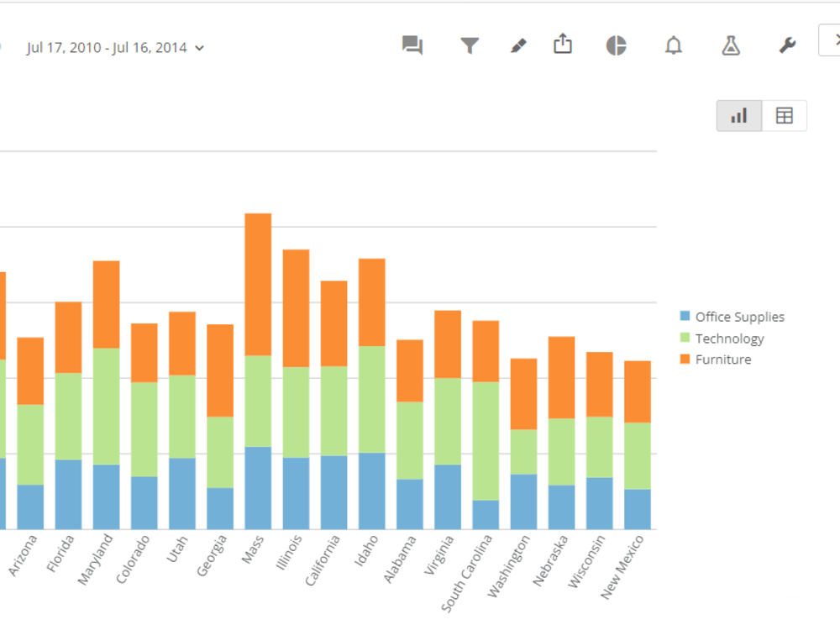Image resolution: width=840 pixels, height=630 pixels.
Task: Click the wrench settings icon
Action: click(x=786, y=46)
